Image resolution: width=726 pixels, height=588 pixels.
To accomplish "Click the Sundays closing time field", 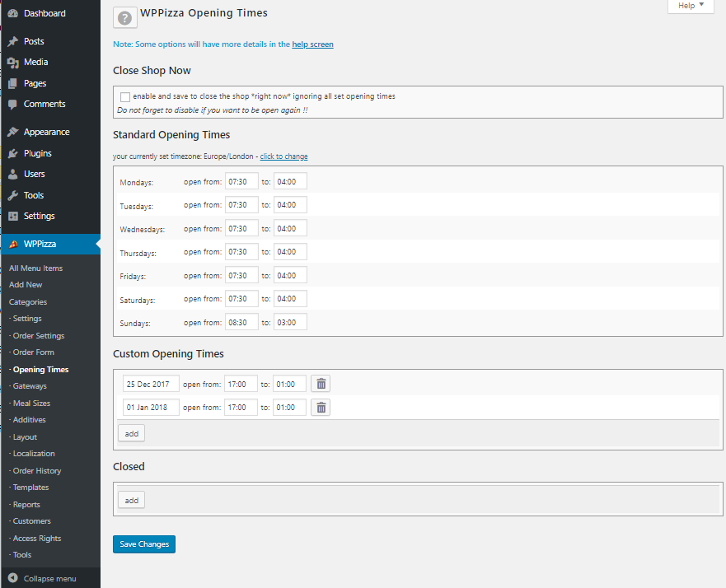I will 290,322.
